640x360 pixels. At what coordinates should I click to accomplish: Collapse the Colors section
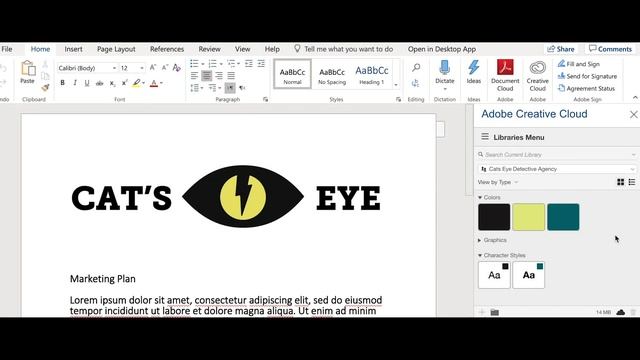click(480, 198)
